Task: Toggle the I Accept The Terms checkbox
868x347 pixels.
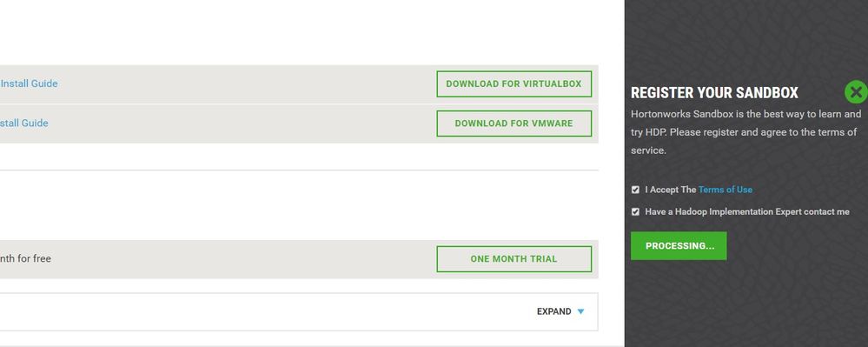Action: tap(635, 190)
